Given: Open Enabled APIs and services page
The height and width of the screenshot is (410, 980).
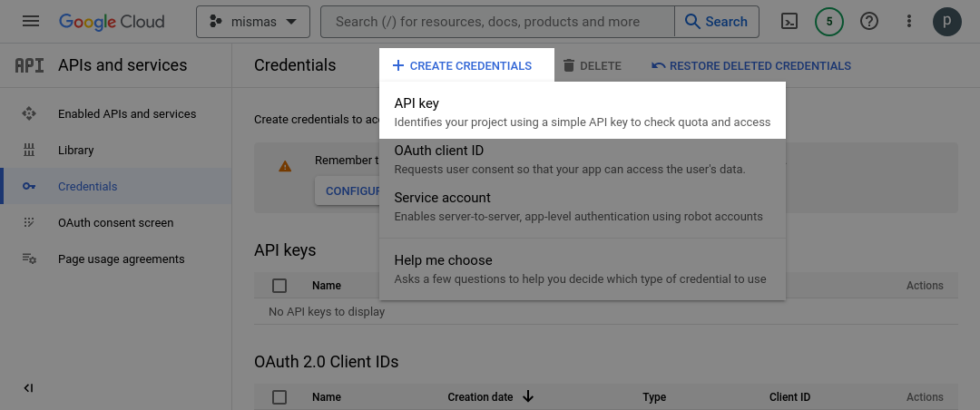Looking at the screenshot, I should 127,114.
